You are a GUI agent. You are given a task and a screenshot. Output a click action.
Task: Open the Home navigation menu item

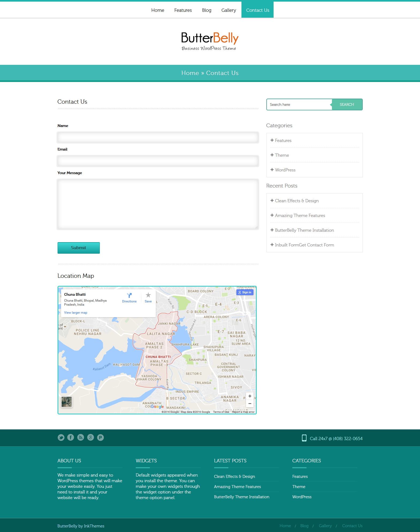pyautogui.click(x=158, y=10)
